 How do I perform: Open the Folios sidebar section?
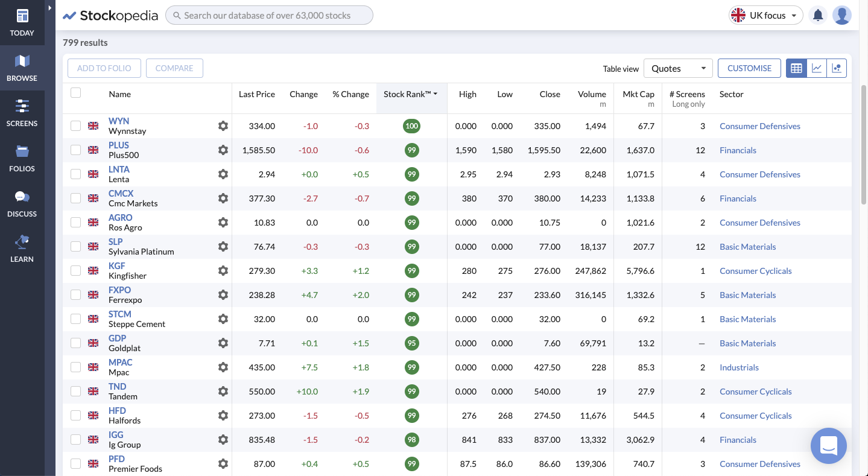tap(22, 158)
